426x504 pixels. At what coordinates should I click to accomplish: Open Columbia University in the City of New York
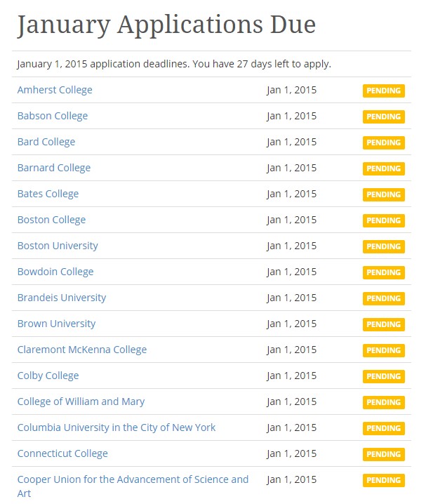(117, 427)
